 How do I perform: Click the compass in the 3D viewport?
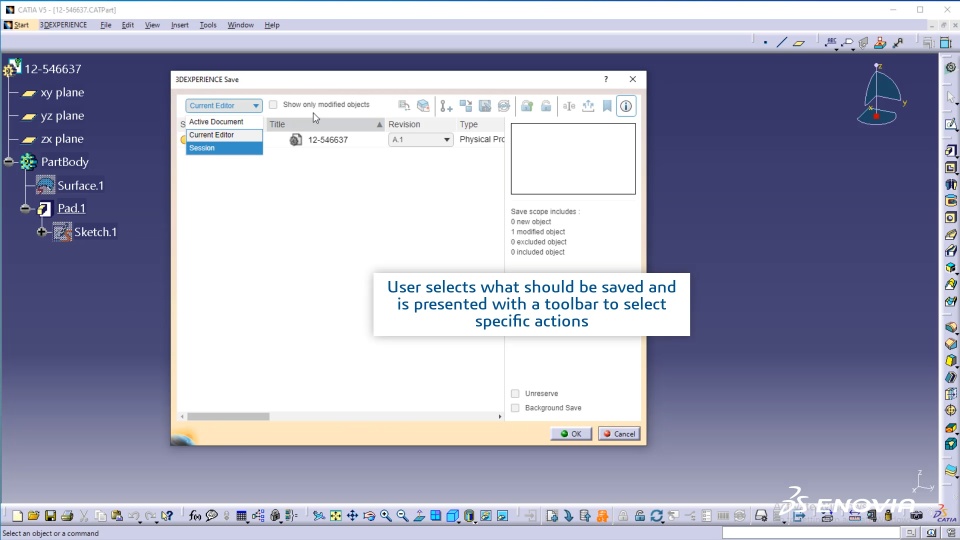click(x=880, y=95)
